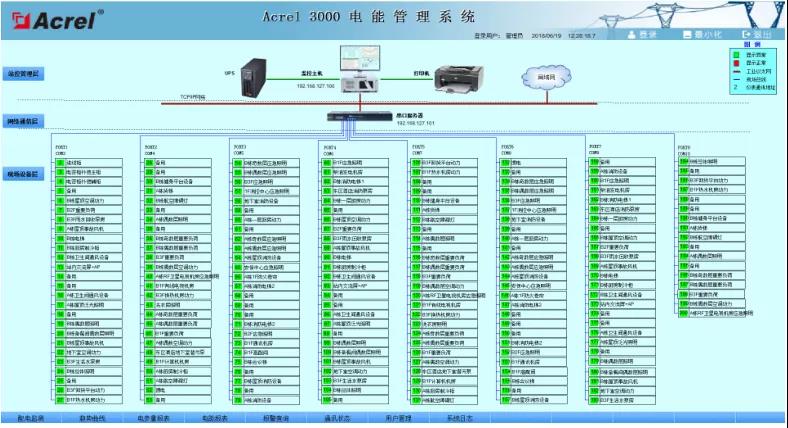The image size is (788, 428).
Task: Click the PORT1 column header
Action: [x=61, y=147]
